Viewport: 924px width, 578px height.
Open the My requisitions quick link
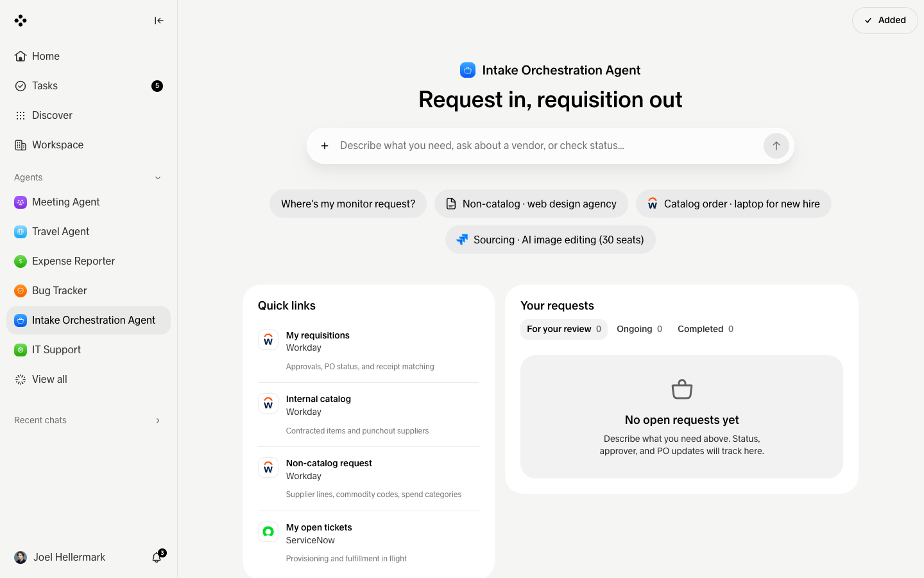(368, 351)
